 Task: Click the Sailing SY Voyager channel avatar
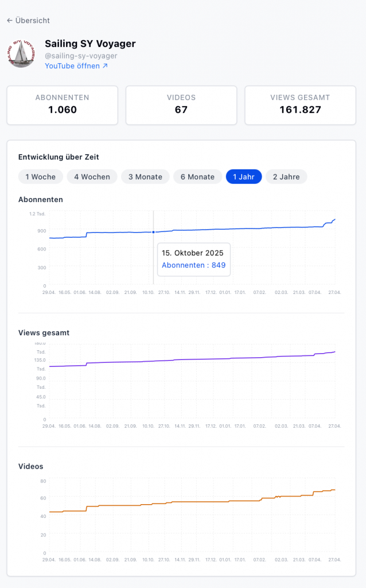22,53
